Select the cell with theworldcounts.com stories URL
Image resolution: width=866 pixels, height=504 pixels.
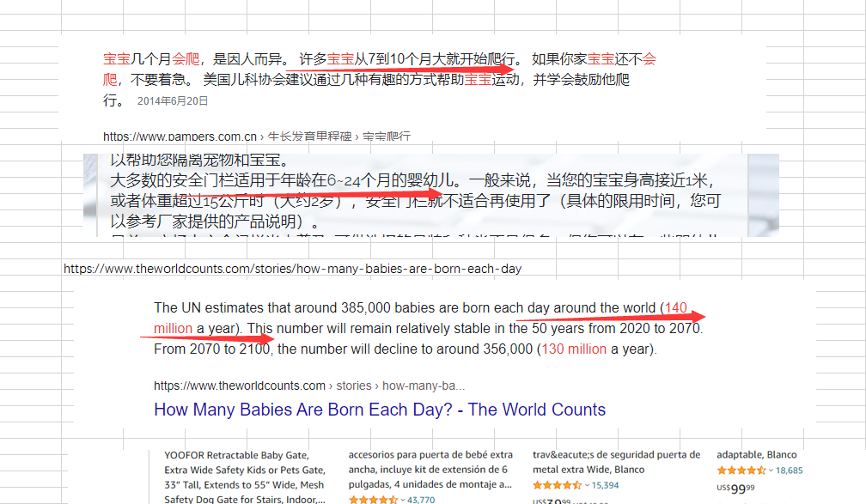click(292, 269)
